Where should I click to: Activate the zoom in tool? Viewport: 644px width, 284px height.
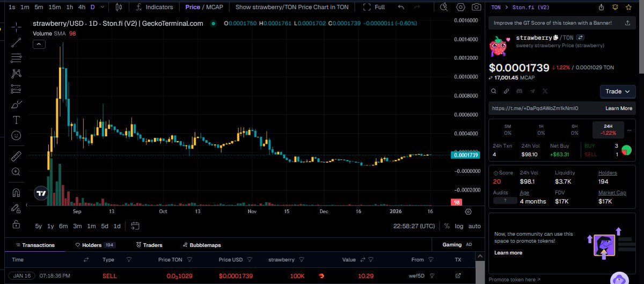[x=16, y=172]
